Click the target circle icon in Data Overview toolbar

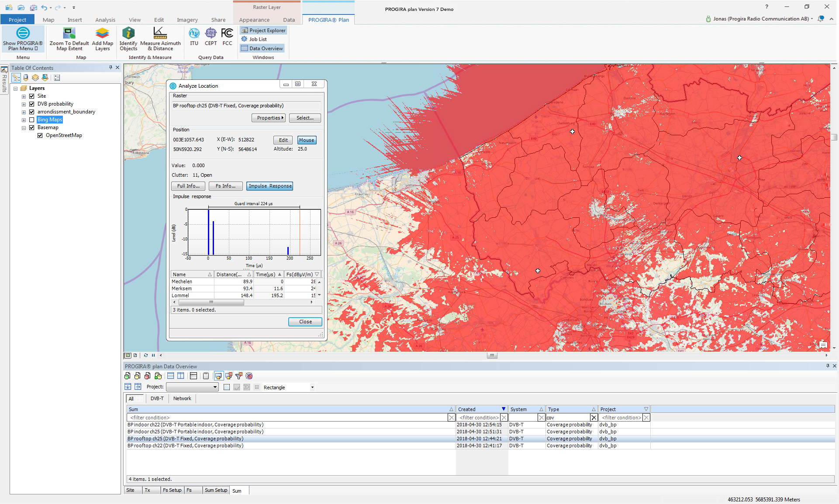249,376
